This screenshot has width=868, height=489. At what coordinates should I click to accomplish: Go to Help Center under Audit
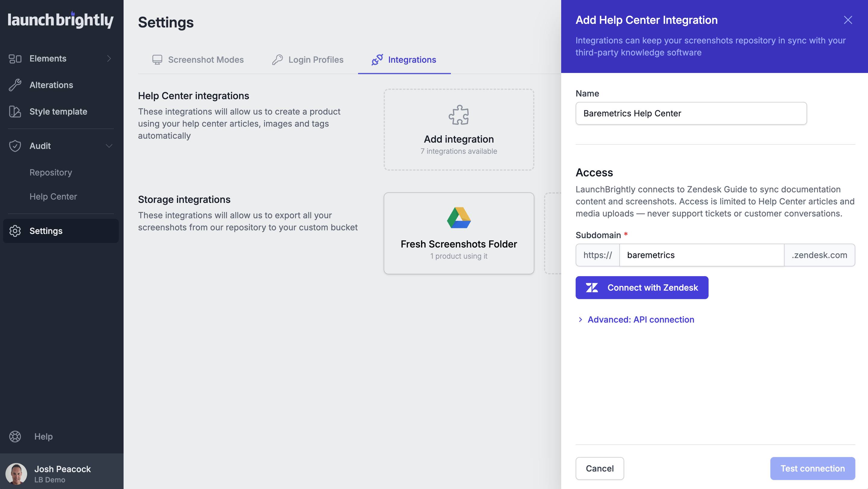(x=53, y=197)
